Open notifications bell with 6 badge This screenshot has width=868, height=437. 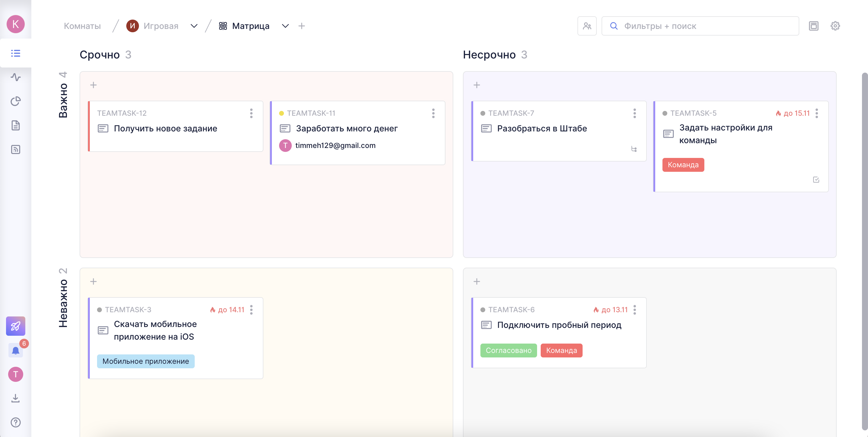tap(15, 351)
